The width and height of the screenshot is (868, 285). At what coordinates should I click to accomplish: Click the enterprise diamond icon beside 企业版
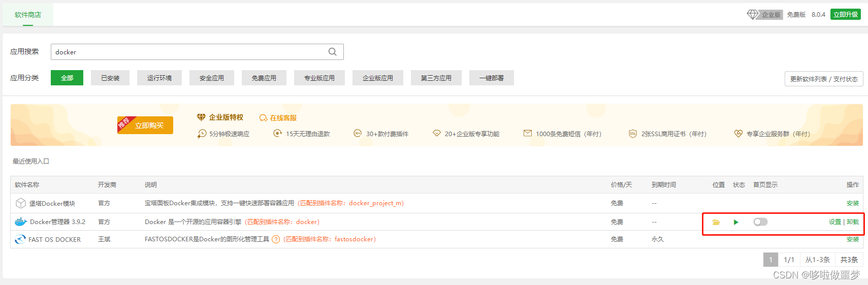753,15
